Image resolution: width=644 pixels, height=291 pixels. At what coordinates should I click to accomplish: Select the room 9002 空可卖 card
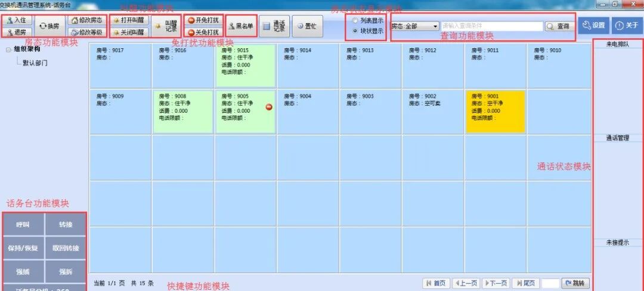433,112
